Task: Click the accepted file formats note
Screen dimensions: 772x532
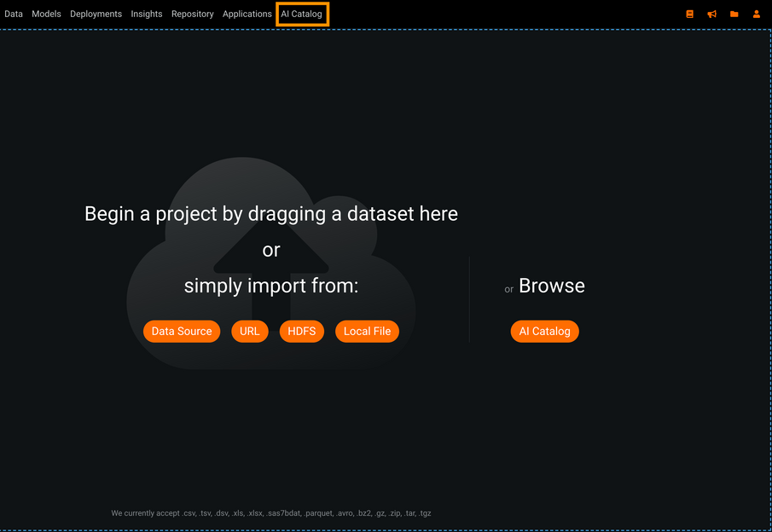Action: coord(271,513)
